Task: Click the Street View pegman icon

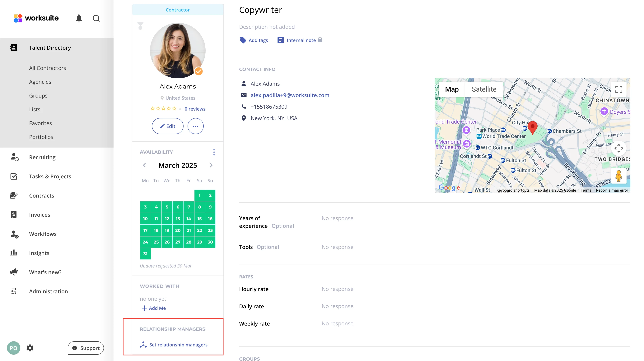Action: pos(618,176)
